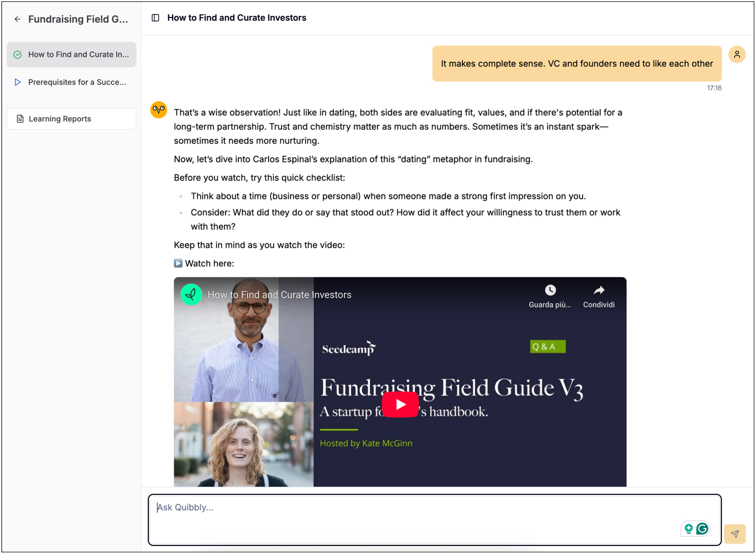Click the blue play triangle for Prerequisites lesson
The height and width of the screenshot is (554, 756).
[x=18, y=82]
